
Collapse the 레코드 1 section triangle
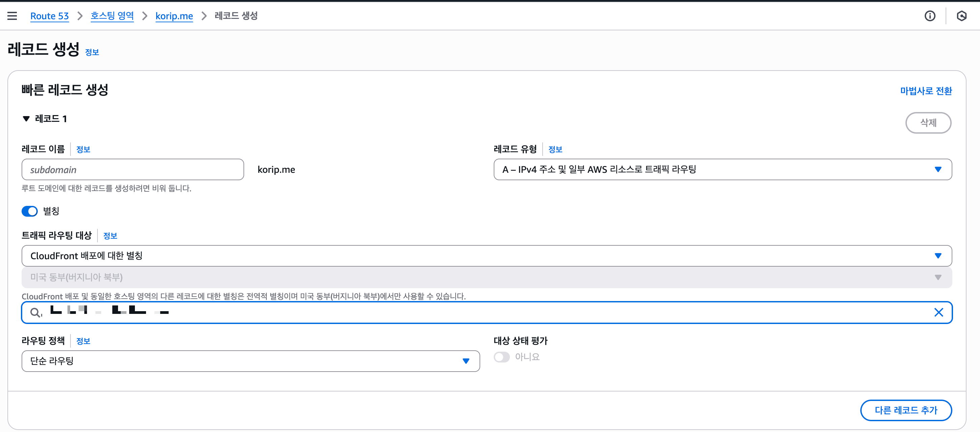pos(26,119)
